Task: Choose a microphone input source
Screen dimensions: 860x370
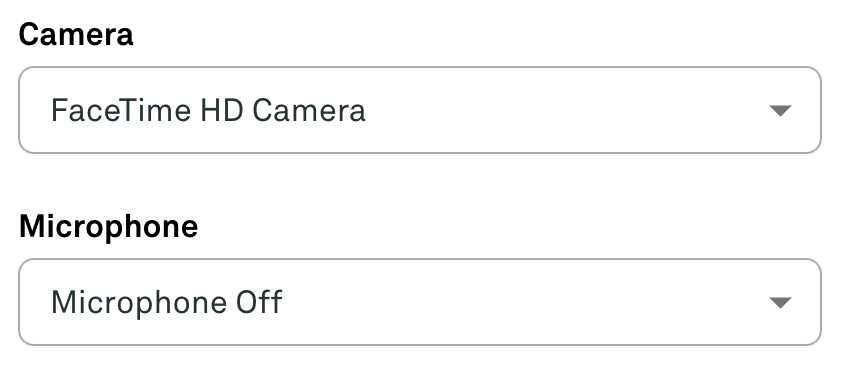Action: point(420,302)
